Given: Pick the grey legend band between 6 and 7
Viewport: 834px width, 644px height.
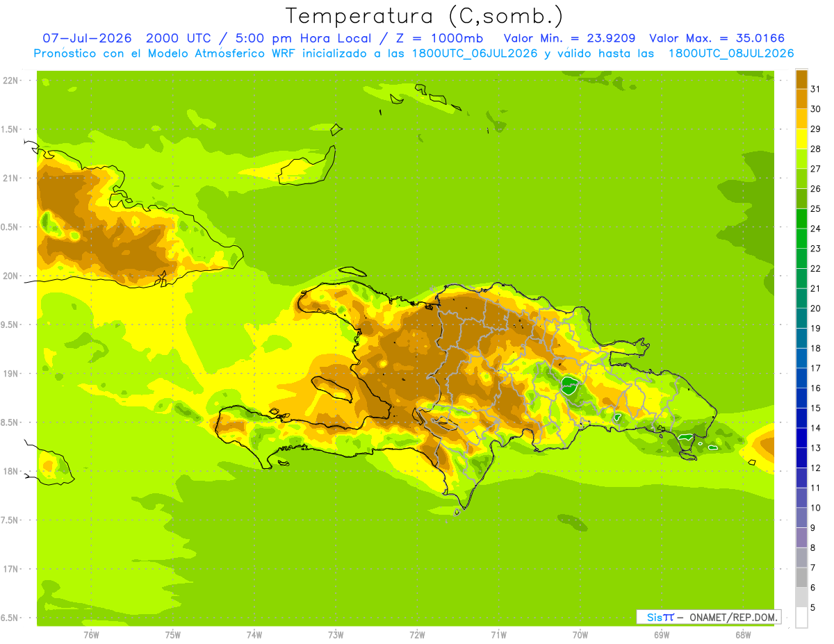Looking at the screenshot, I should 801,577.
